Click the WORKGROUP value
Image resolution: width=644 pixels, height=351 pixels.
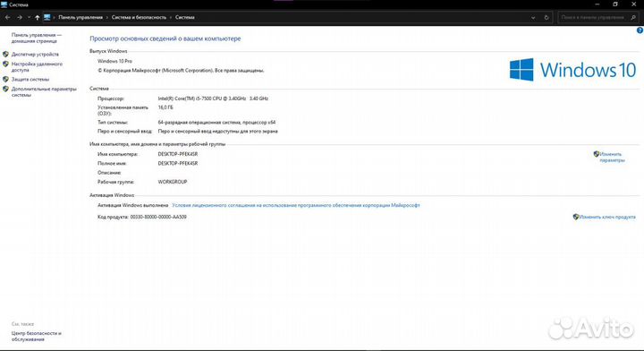pyautogui.click(x=173, y=182)
